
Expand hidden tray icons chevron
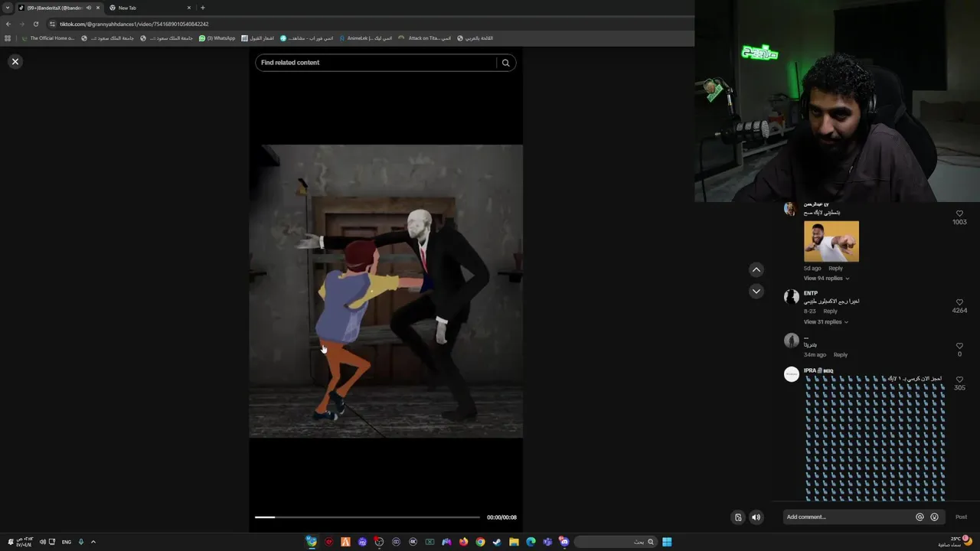[x=93, y=542]
